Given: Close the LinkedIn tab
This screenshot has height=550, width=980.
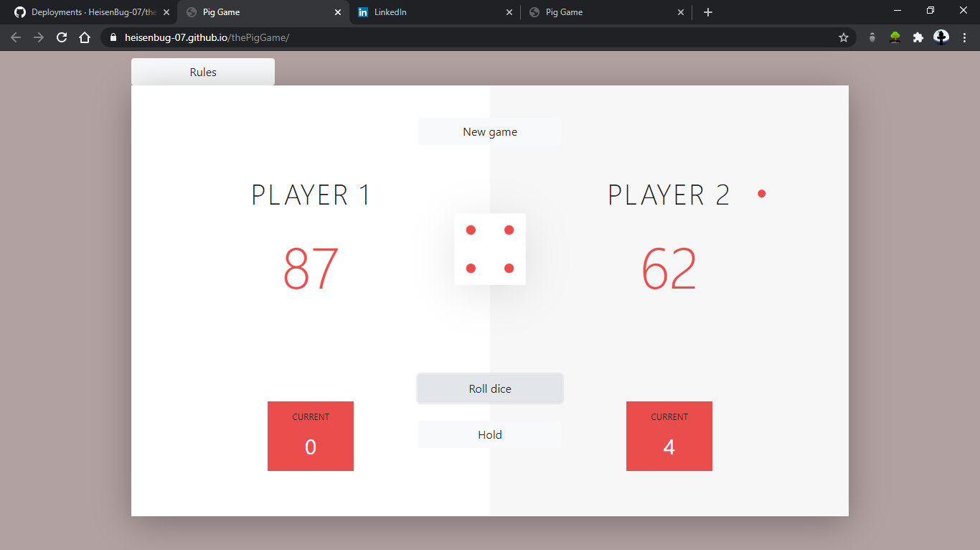Looking at the screenshot, I should pos(509,12).
